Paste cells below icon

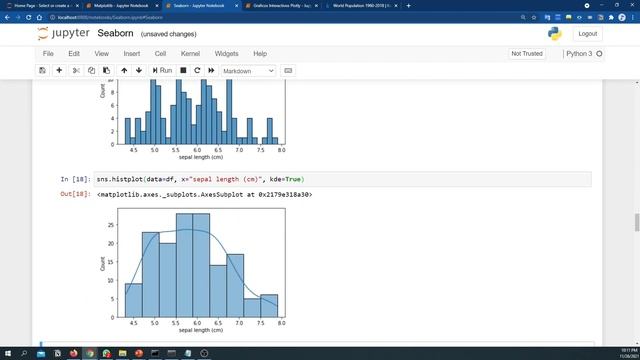click(x=107, y=71)
